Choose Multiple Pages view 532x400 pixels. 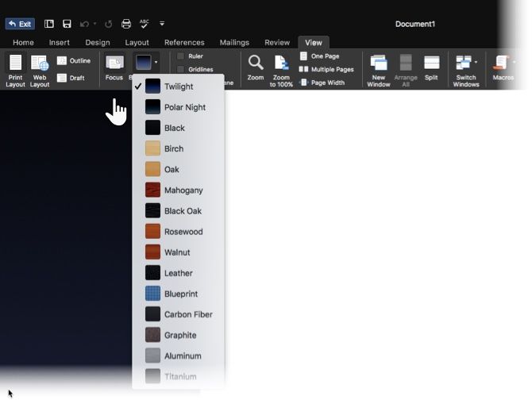point(326,70)
